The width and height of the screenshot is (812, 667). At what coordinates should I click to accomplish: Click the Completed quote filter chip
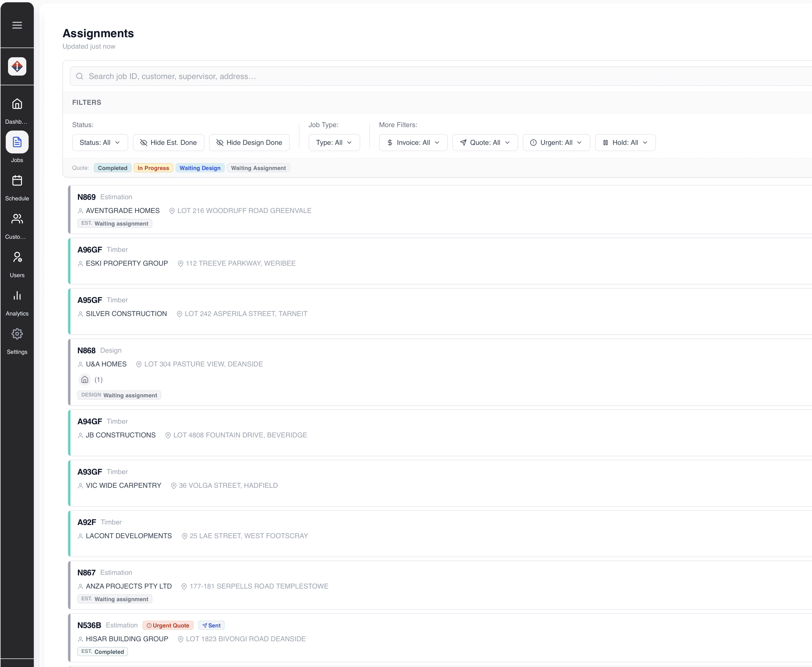pyautogui.click(x=112, y=168)
